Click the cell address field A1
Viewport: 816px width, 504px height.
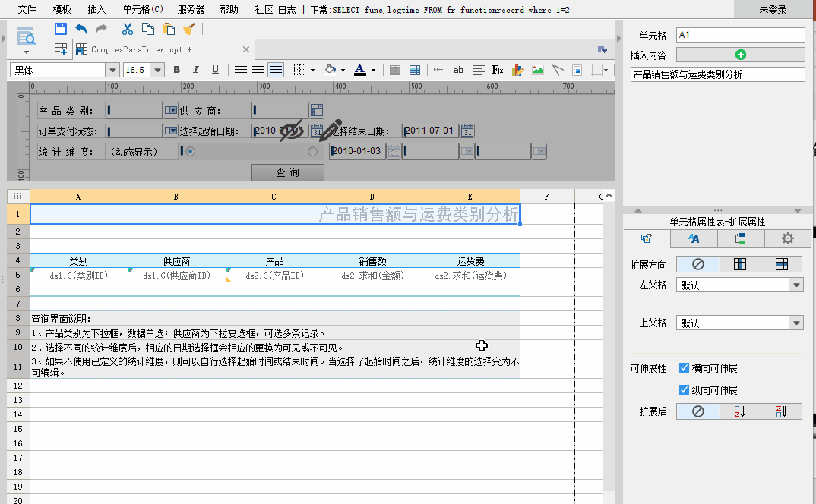coord(741,35)
